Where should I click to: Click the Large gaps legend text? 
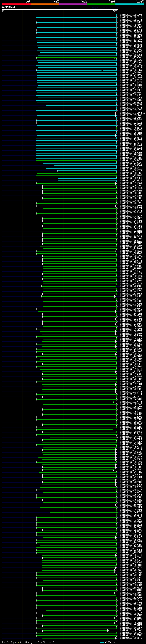[28, 642]
